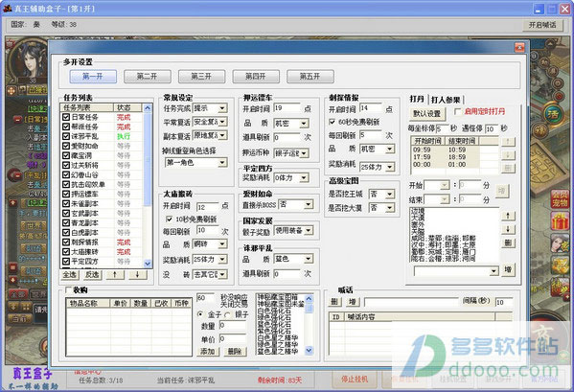Click the 押运镖车 开启时间 field
Screen dimensions: 574x392
point(287,108)
